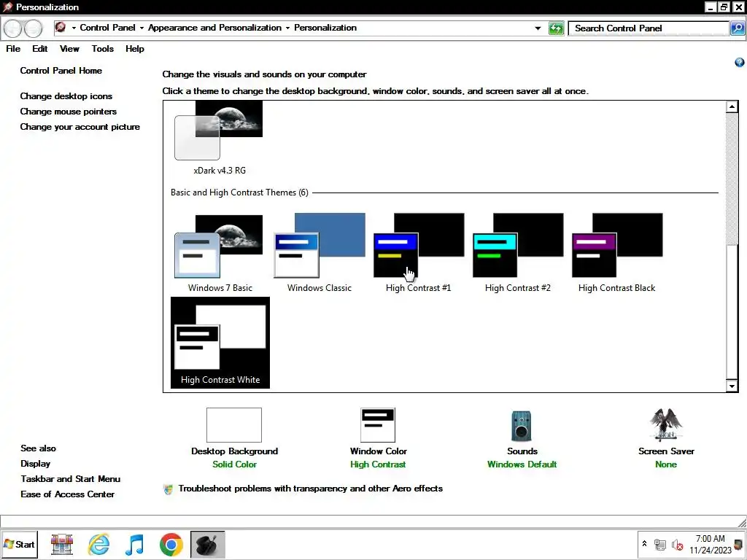Focus the Search Control Panel field
747x560 pixels.
pos(649,28)
